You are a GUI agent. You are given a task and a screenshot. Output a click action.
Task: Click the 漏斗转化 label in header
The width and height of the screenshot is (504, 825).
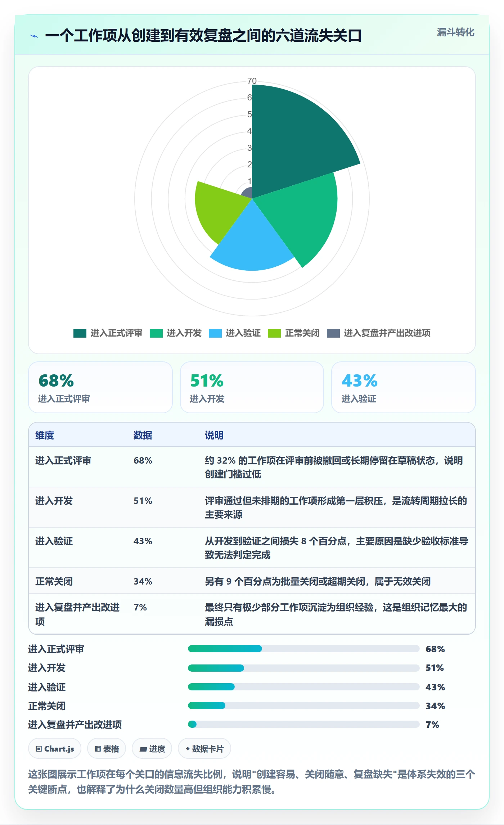click(455, 32)
